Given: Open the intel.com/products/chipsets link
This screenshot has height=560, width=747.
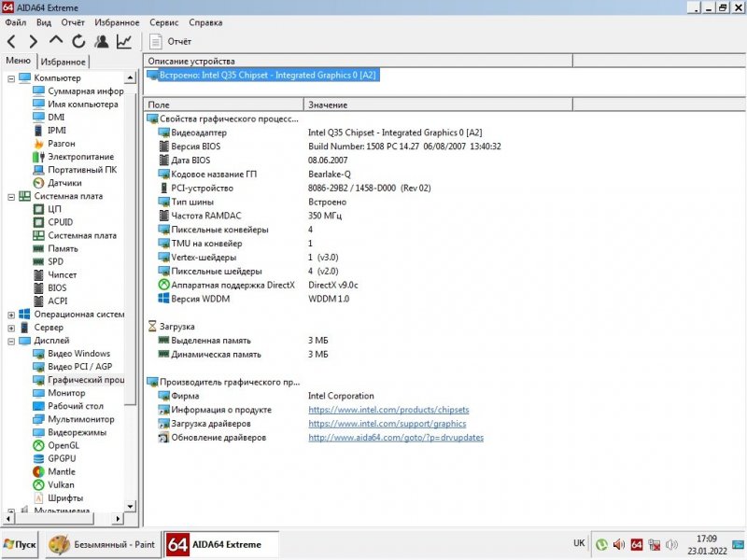Looking at the screenshot, I should click(388, 410).
